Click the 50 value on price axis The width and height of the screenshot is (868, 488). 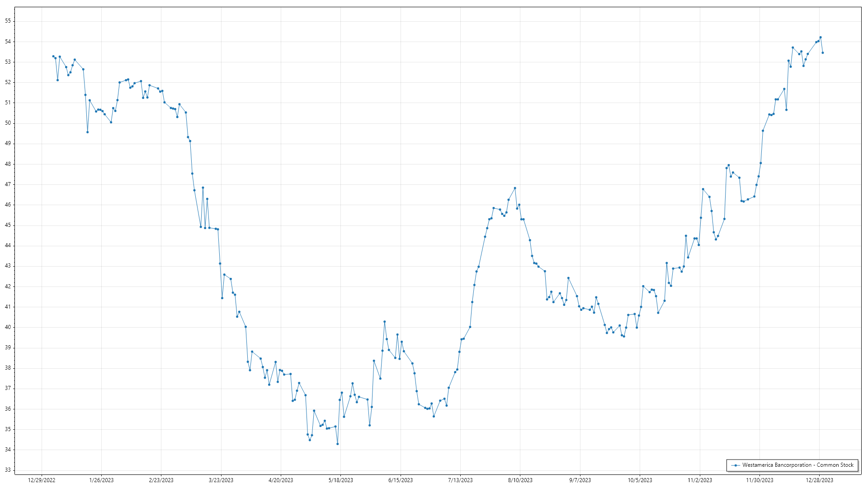8,123
